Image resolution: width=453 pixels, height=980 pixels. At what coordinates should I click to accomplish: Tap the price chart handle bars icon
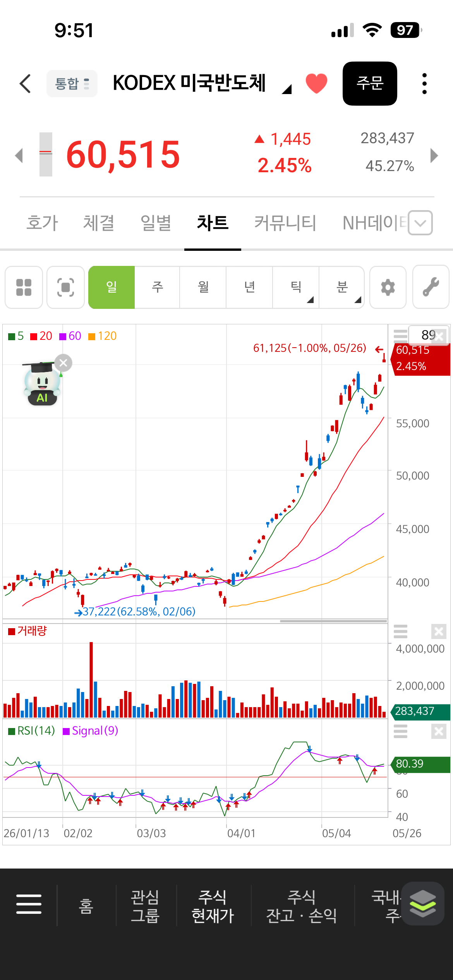400,336
